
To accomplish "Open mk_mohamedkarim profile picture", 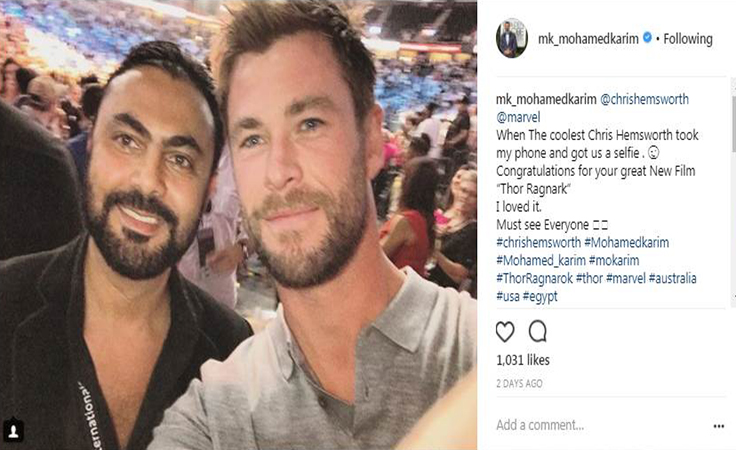I will [512, 39].
